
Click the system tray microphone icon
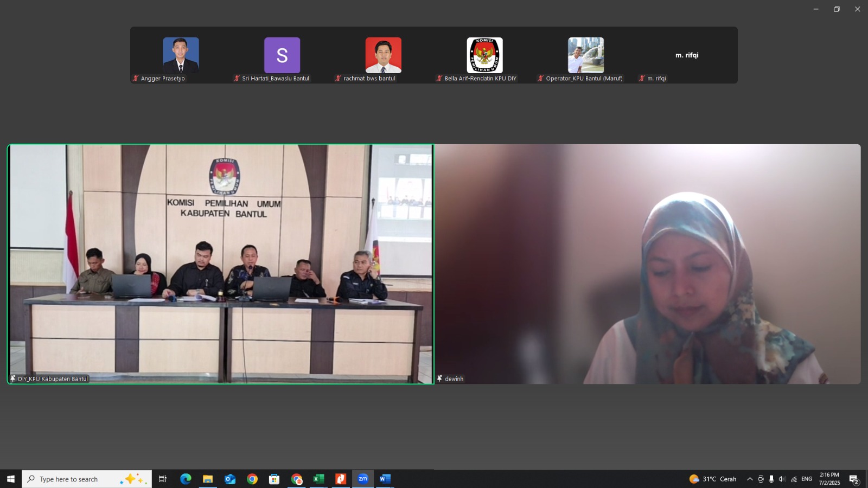[x=771, y=479]
